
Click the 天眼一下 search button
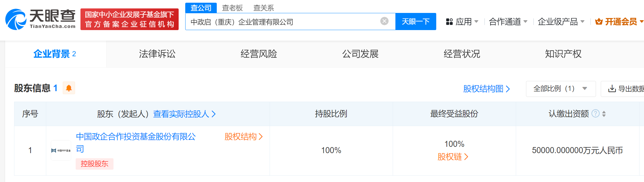click(416, 21)
